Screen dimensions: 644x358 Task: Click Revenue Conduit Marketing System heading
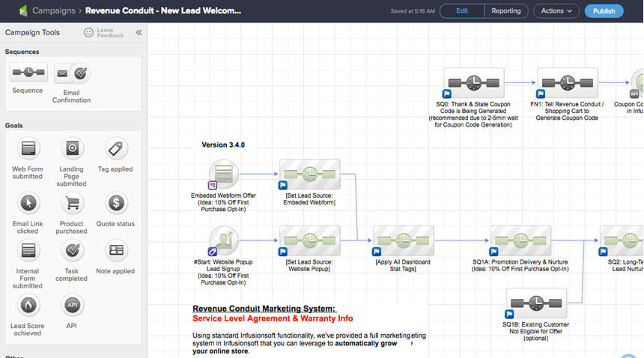pyautogui.click(x=264, y=309)
